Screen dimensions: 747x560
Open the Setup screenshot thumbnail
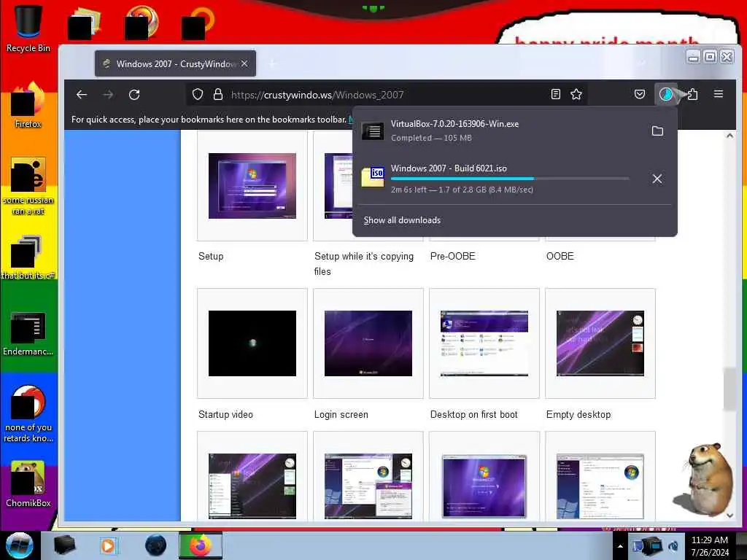coord(252,186)
